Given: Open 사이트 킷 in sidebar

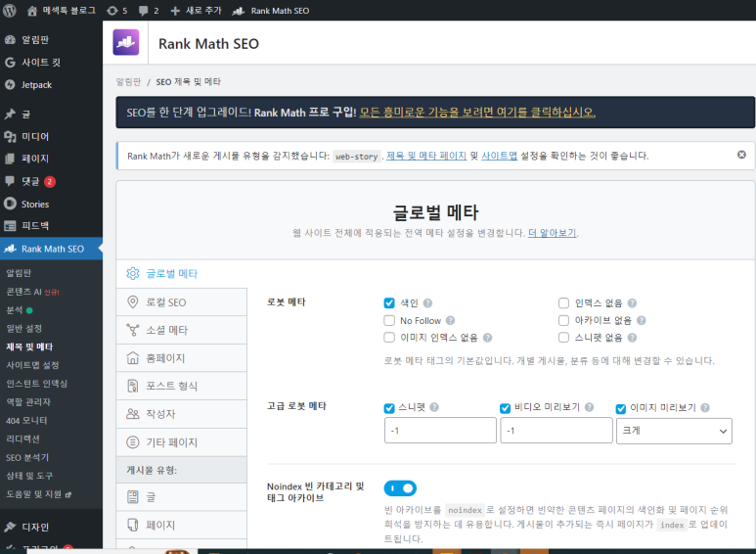Looking at the screenshot, I should click(51, 63).
